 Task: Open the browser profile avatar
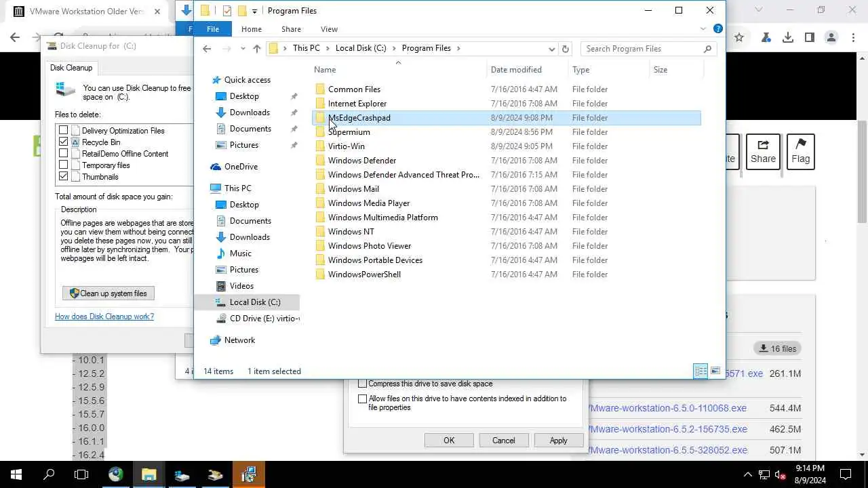click(831, 38)
